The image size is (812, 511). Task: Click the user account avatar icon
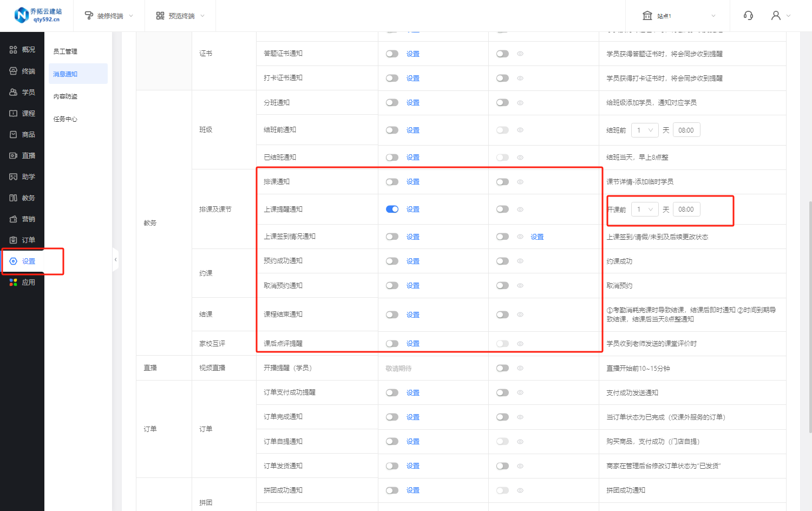coord(776,16)
